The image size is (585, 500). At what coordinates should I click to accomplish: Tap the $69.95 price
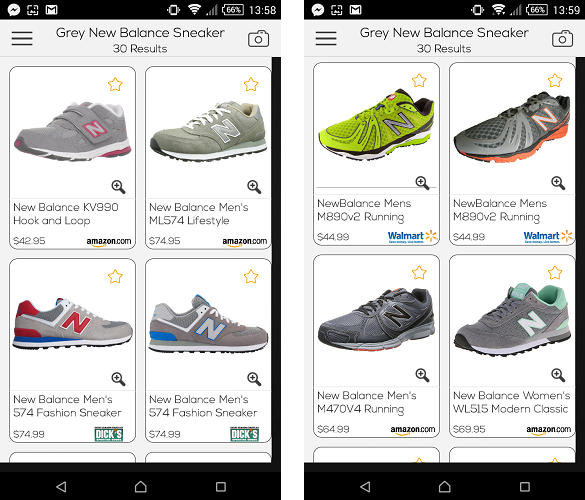tap(469, 429)
